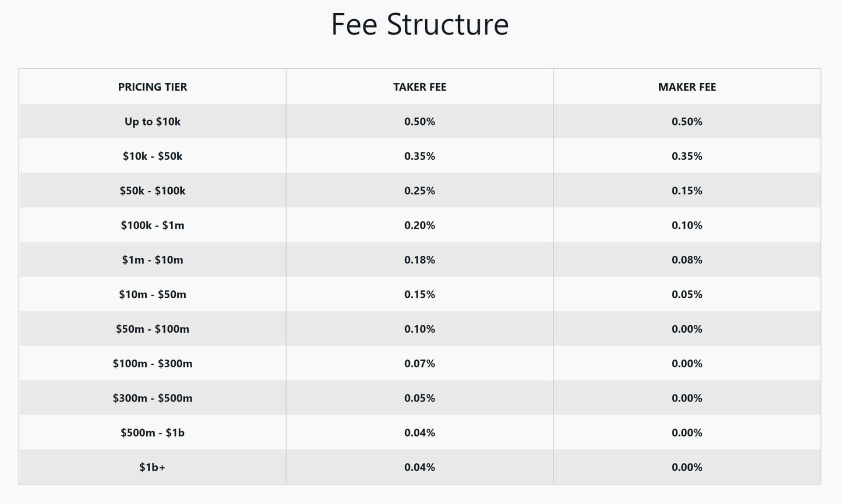Click the '$500m - $1b' tier cell
The image size is (841, 504).
tap(152, 433)
